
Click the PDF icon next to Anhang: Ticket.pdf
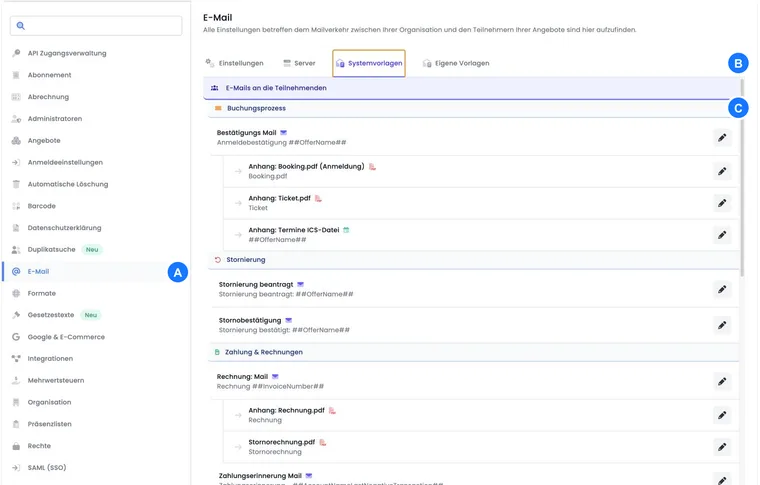tap(318, 198)
